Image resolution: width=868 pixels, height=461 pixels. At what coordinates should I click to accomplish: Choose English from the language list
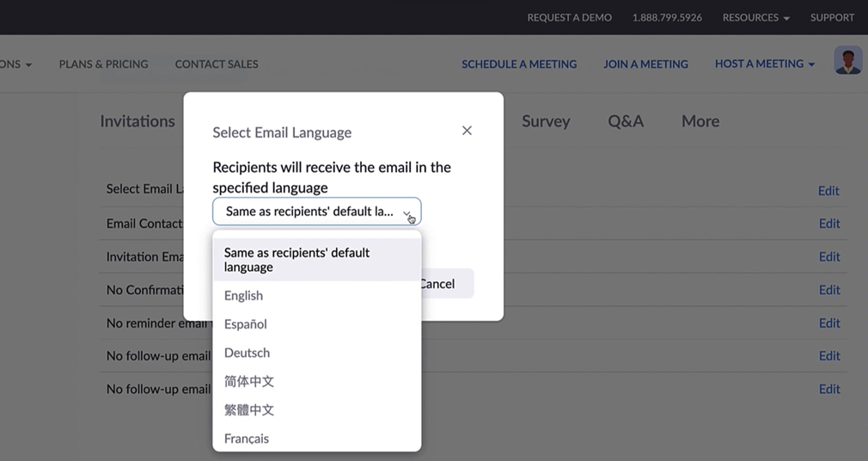click(244, 296)
